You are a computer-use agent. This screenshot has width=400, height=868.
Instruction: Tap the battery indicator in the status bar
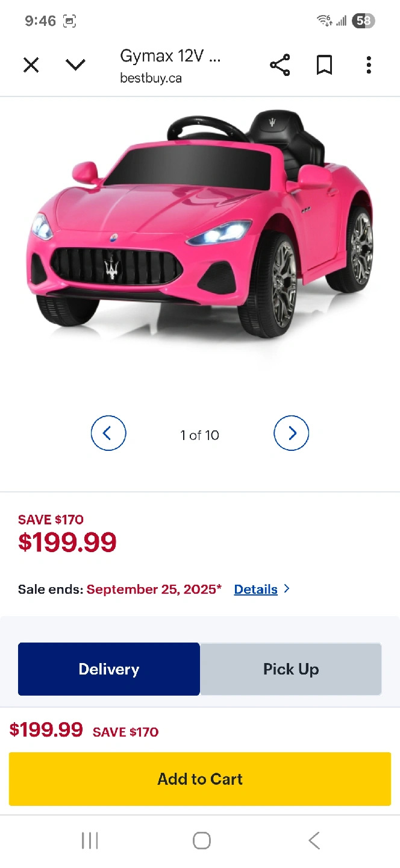[x=363, y=21]
